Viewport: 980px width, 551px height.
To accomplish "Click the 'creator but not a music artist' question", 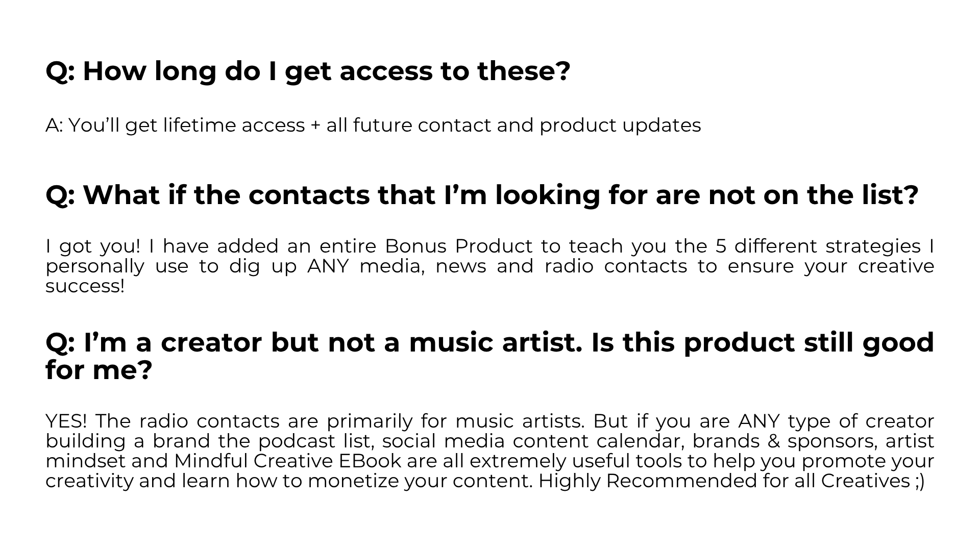I will (489, 342).
